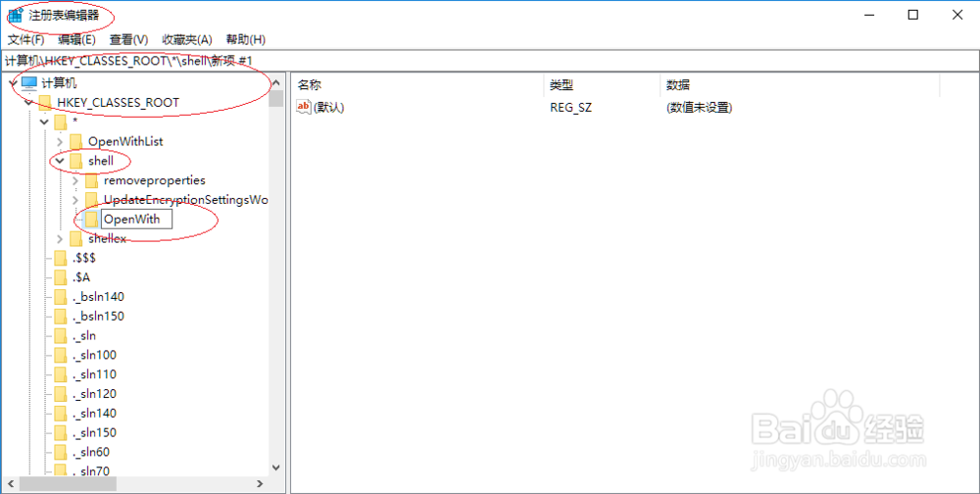Select the ._sln60 key
This screenshot has height=494, width=980.
pos(91,452)
